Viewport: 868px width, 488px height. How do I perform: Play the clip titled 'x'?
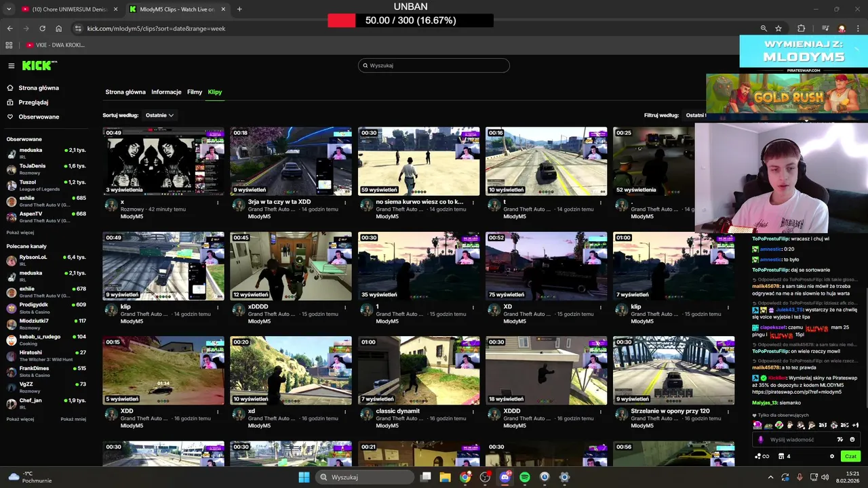[163, 161]
